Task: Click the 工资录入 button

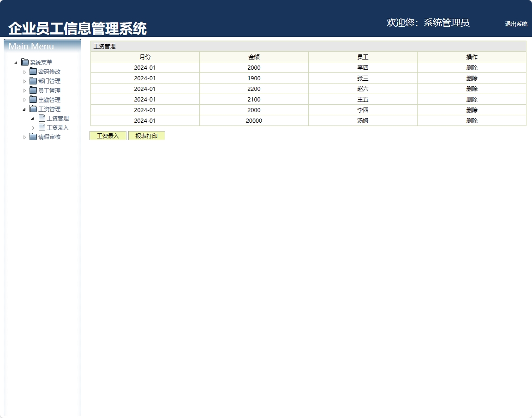Action: tap(107, 135)
